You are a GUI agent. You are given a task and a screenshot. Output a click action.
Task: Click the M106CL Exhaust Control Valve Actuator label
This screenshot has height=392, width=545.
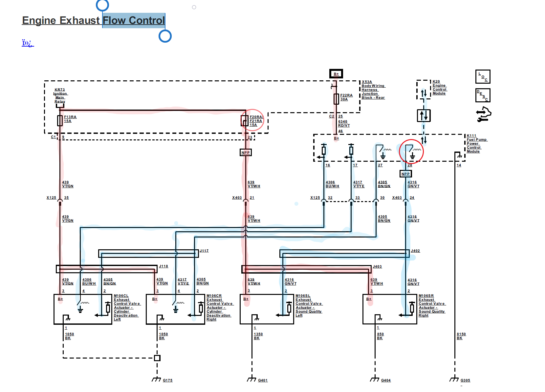pyautogui.click(x=126, y=307)
